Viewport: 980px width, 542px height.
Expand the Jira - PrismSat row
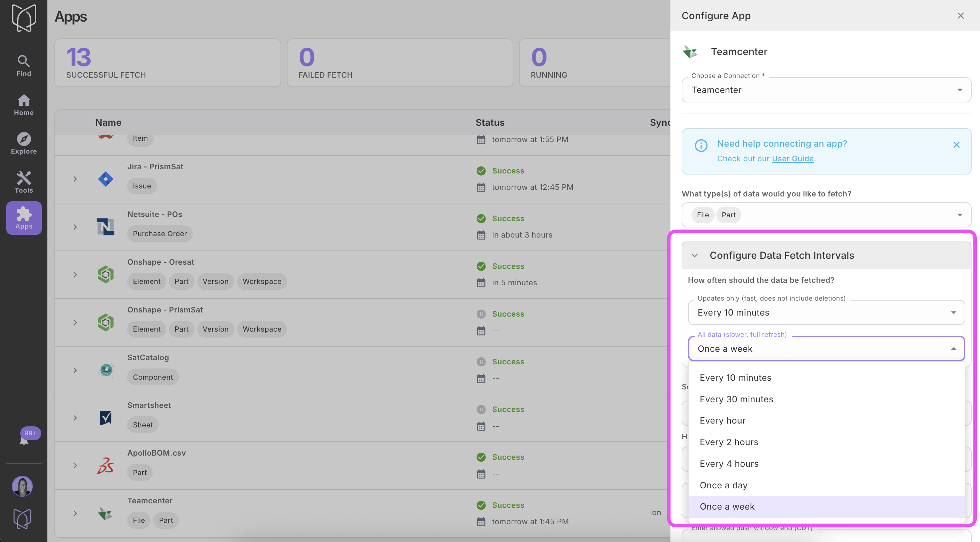pos(75,179)
